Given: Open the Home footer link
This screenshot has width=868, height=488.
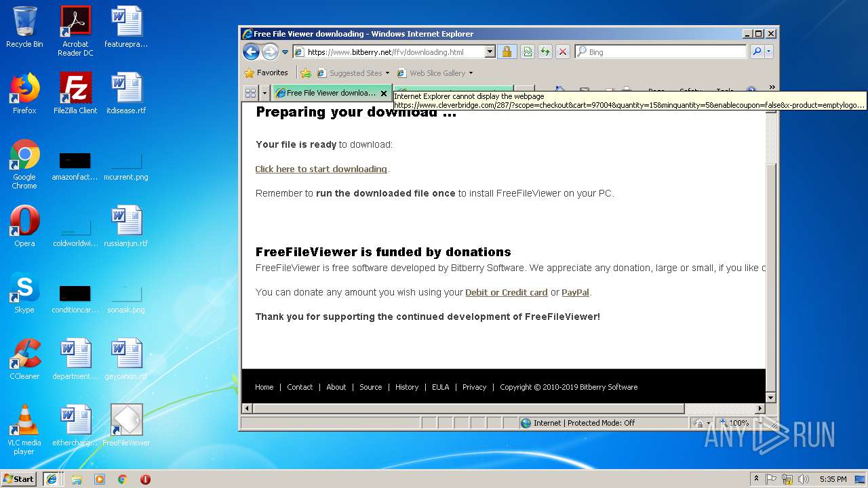Looking at the screenshot, I should [264, 387].
